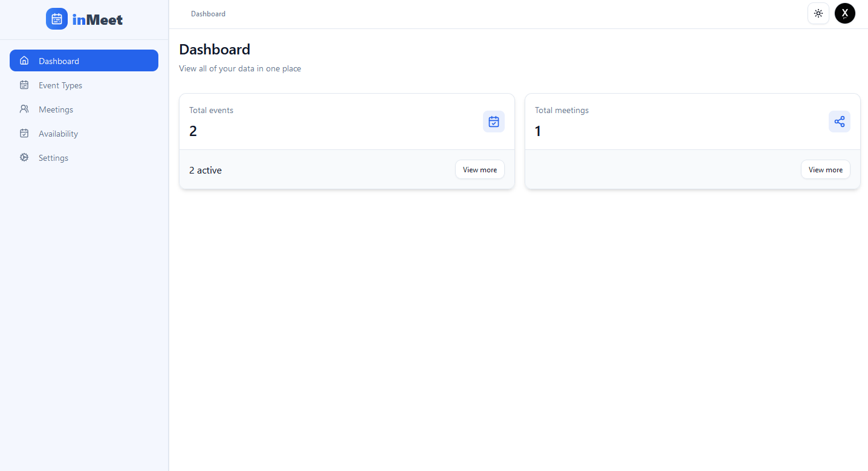Screen dimensions: 868x471
Task: Click the events count value 2
Action: 193,131
